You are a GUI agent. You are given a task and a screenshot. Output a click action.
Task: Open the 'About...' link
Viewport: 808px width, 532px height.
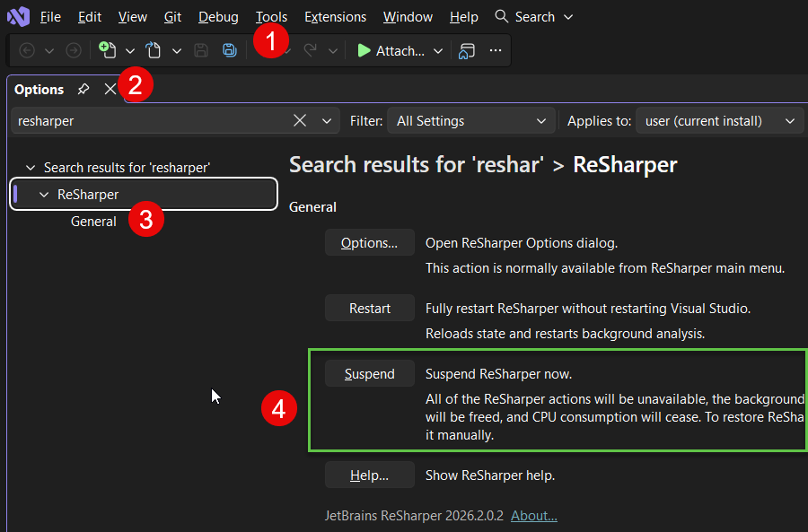[x=534, y=516]
